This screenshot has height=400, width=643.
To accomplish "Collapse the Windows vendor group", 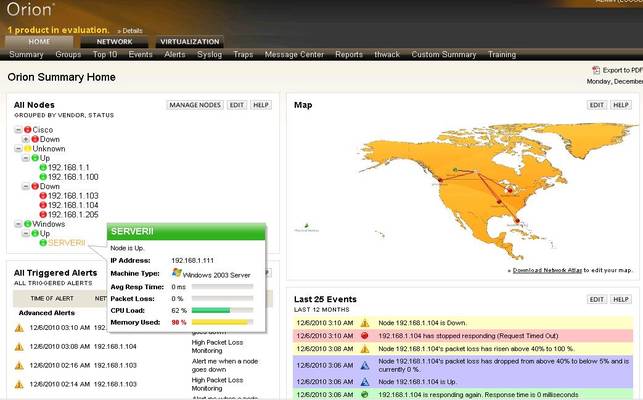I will click(x=18, y=224).
